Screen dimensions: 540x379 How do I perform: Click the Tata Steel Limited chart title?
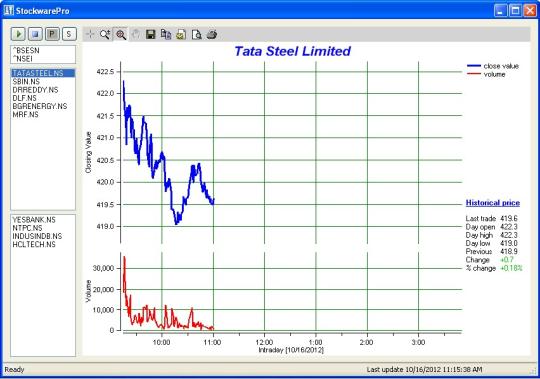point(292,51)
